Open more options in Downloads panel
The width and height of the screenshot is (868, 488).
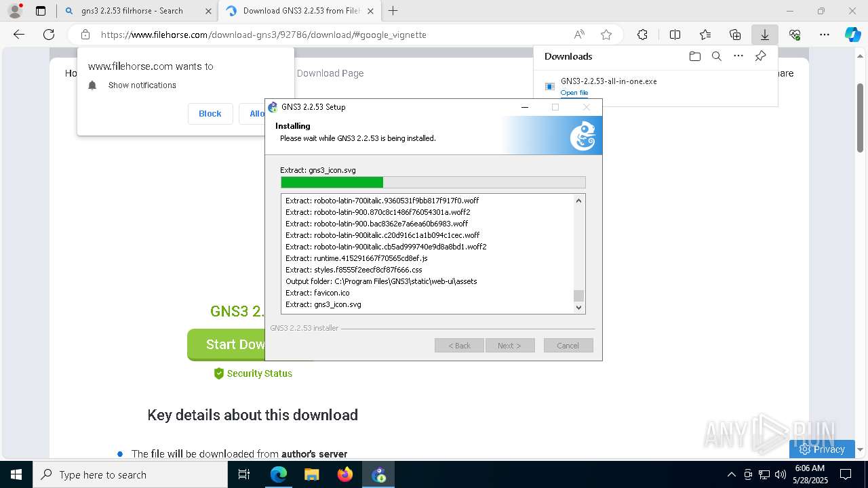tap(738, 56)
